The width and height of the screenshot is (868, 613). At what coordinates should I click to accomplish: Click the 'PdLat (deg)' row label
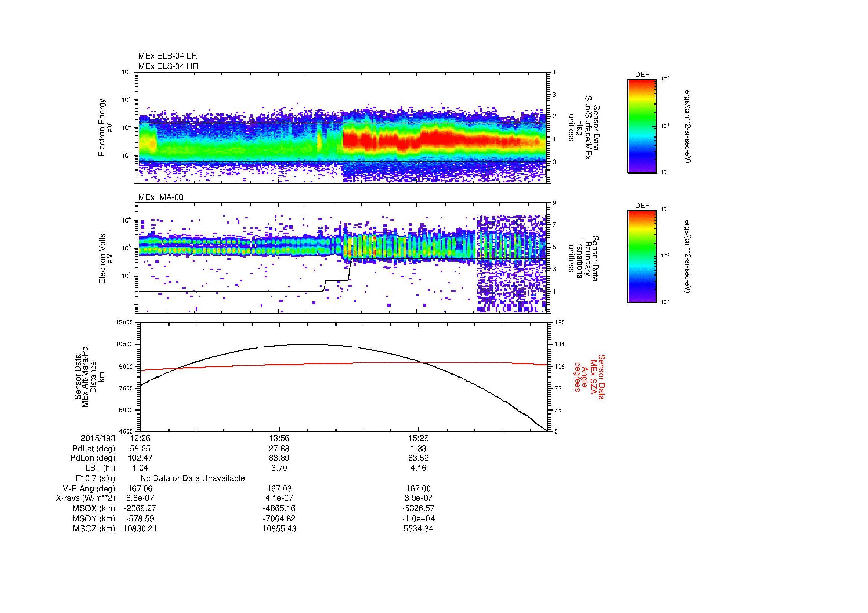tap(94, 449)
